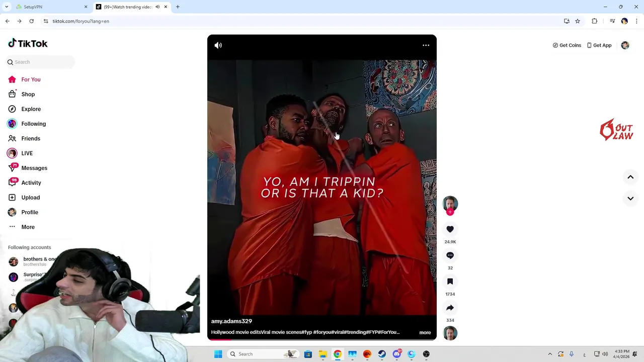Open the site information icon in address bar
The height and width of the screenshot is (362, 644).
46,21
